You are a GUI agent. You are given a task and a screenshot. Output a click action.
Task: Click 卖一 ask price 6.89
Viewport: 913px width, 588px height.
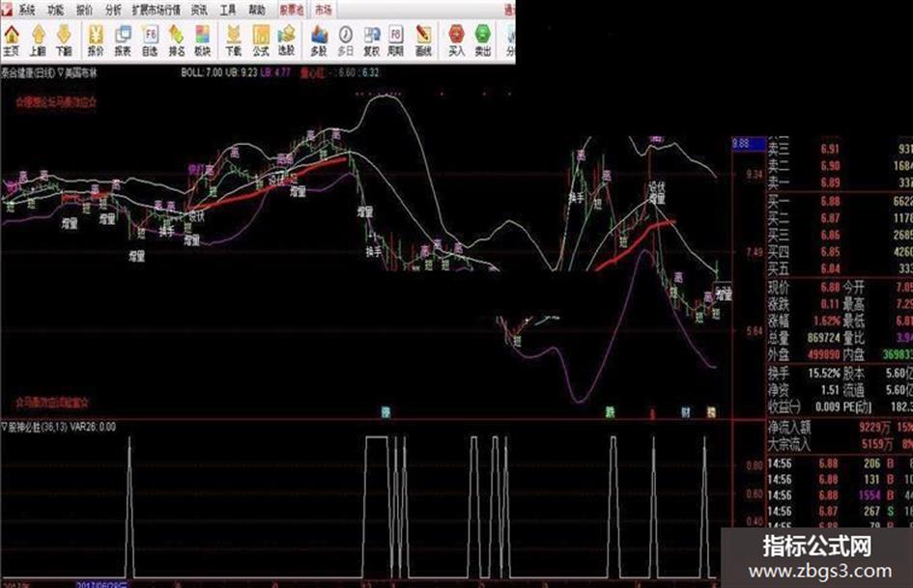pos(830,182)
